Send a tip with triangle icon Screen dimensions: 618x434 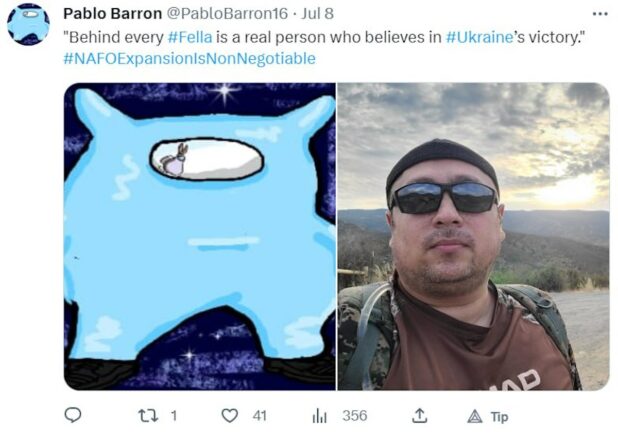pos(475,416)
